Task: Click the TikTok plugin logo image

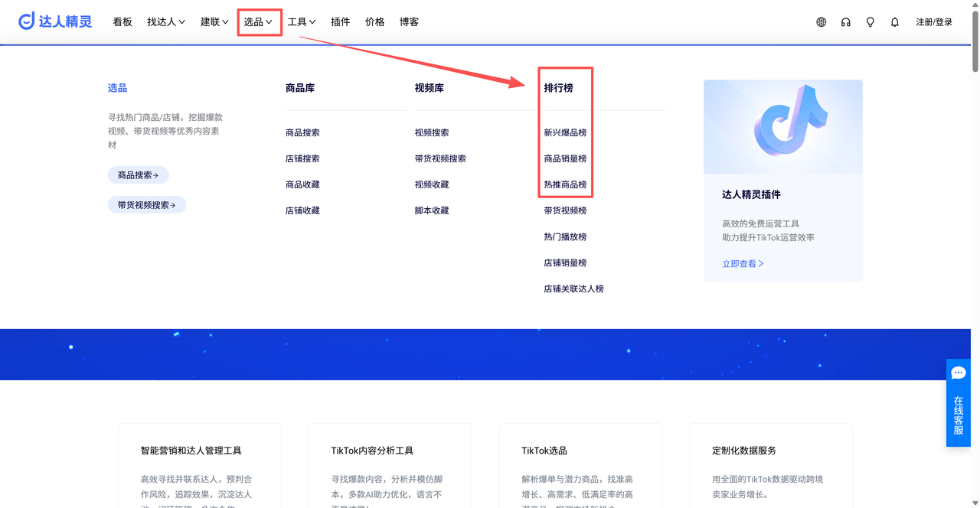Action: pyautogui.click(x=782, y=127)
